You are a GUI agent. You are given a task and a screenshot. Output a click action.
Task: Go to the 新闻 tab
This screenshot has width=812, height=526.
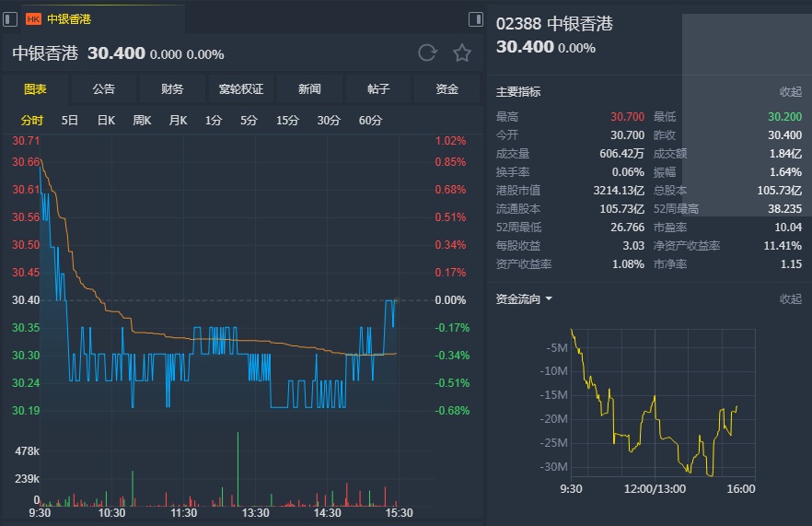tap(309, 89)
